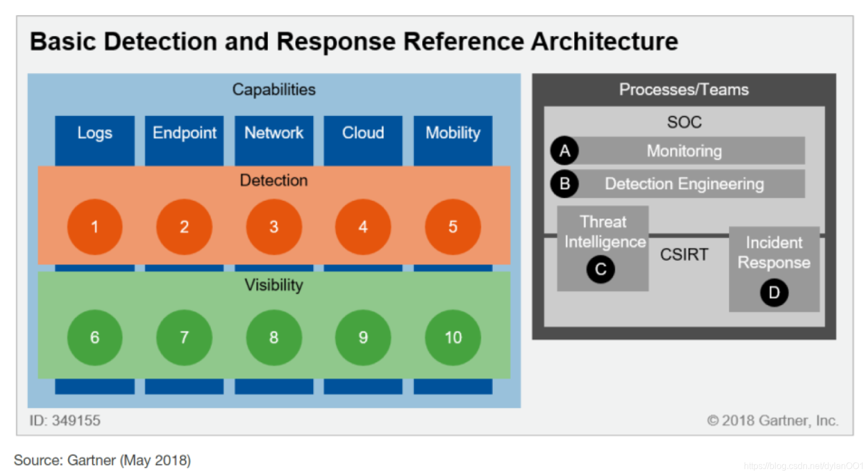The height and width of the screenshot is (476, 868).
Task: Click the Capabilities heading
Action: 274,89
